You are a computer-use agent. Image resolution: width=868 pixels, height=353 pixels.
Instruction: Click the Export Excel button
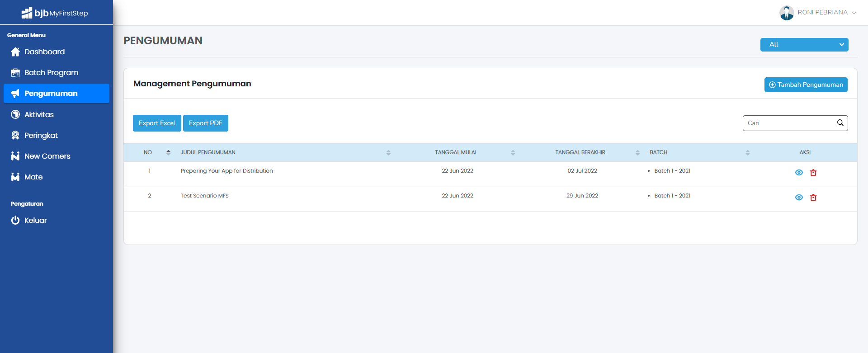(x=157, y=123)
